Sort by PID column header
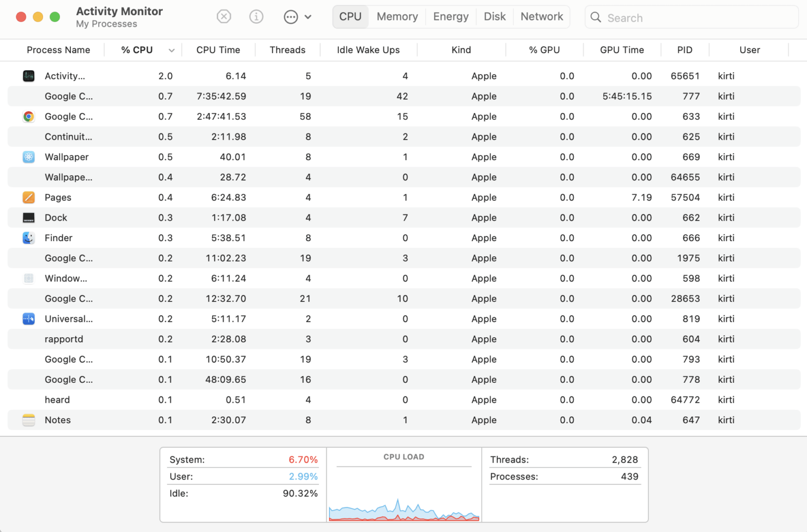807x532 pixels. click(x=685, y=50)
